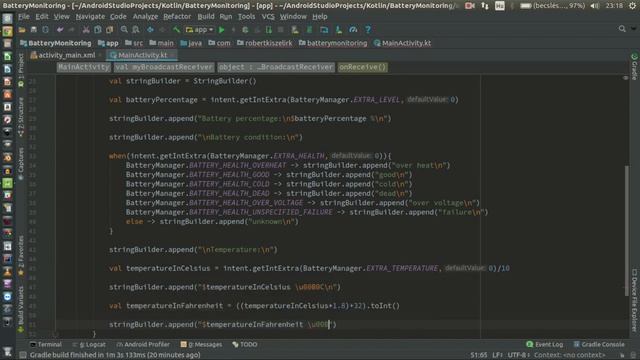The height and width of the screenshot is (360, 640).
Task: Open the LF line separator selector
Action: click(497, 355)
